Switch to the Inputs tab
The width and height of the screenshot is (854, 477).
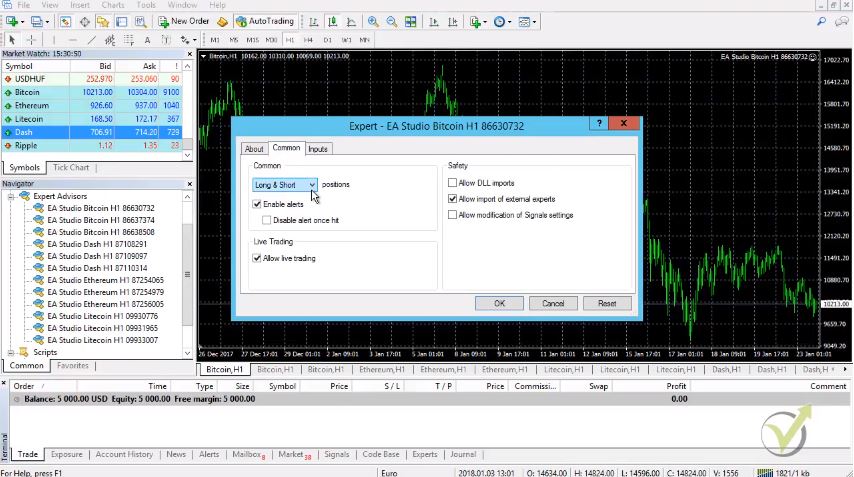coord(318,149)
